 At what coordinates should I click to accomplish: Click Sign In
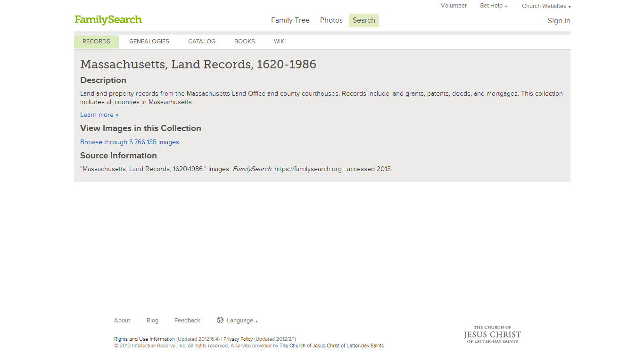[x=559, y=20]
